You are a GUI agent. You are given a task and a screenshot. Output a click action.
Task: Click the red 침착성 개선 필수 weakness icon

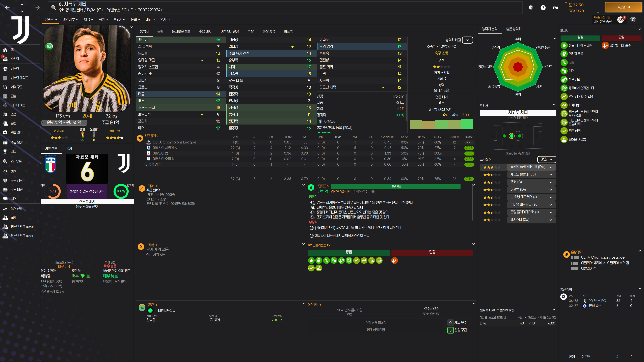[605, 45]
